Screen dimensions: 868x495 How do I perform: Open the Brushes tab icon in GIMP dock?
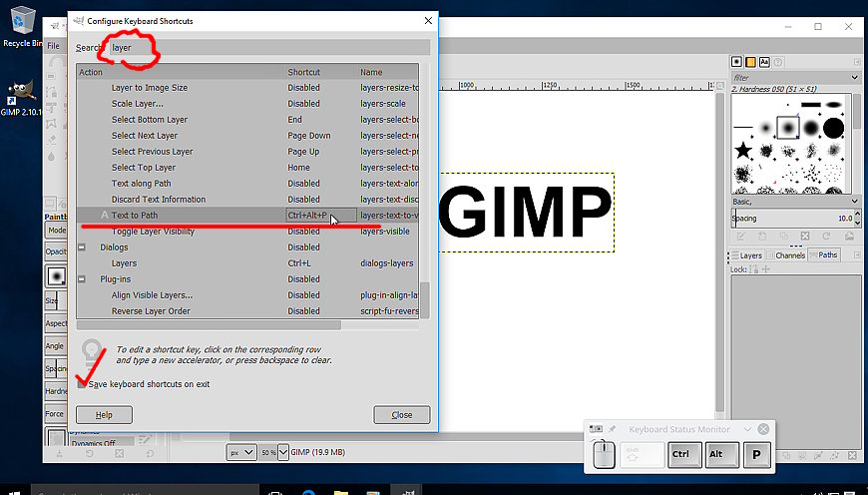tap(737, 62)
